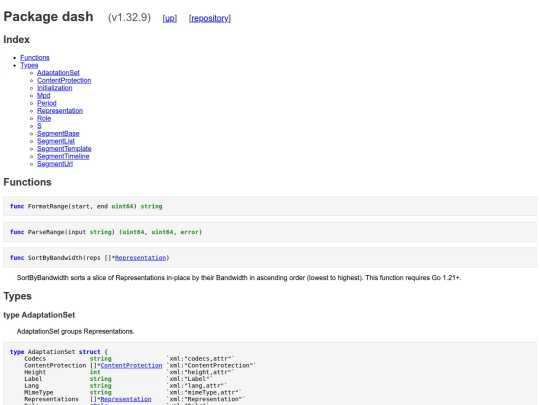Click the Height field name
The width and height of the screenshot is (540, 405).
[35, 372]
